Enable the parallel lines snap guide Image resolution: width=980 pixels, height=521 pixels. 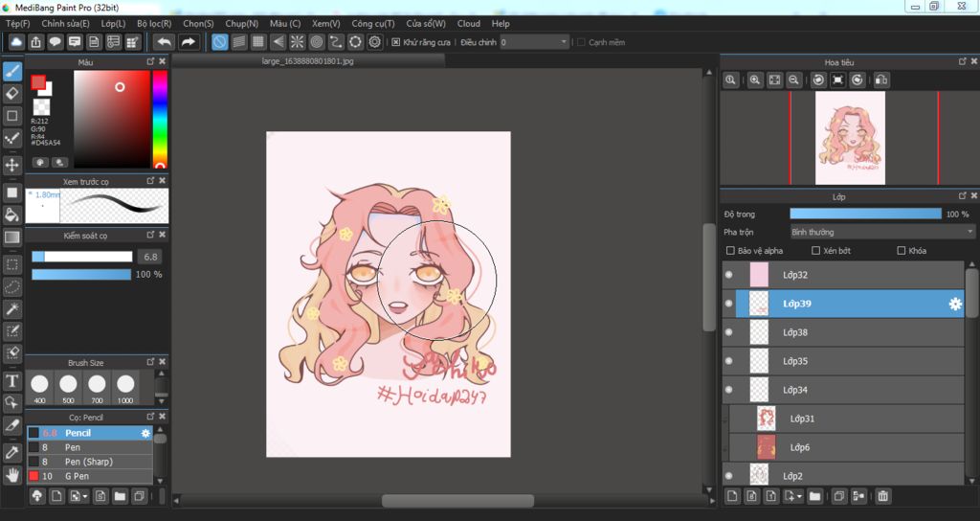point(238,42)
